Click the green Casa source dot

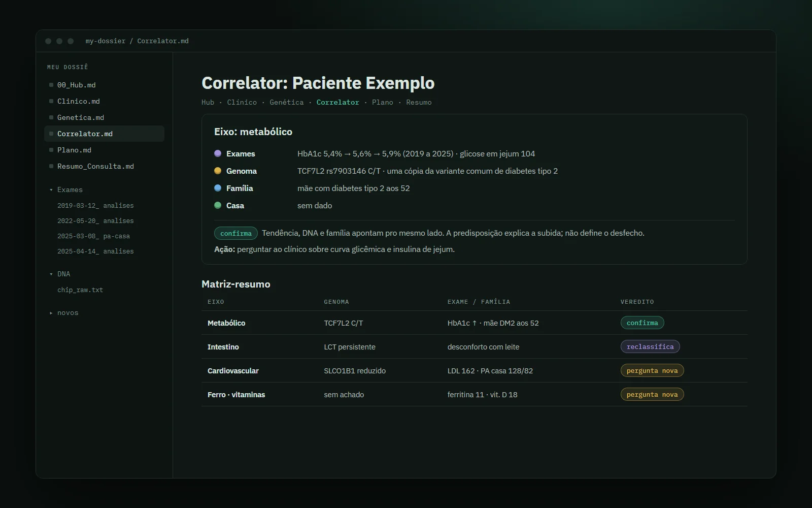click(x=218, y=205)
